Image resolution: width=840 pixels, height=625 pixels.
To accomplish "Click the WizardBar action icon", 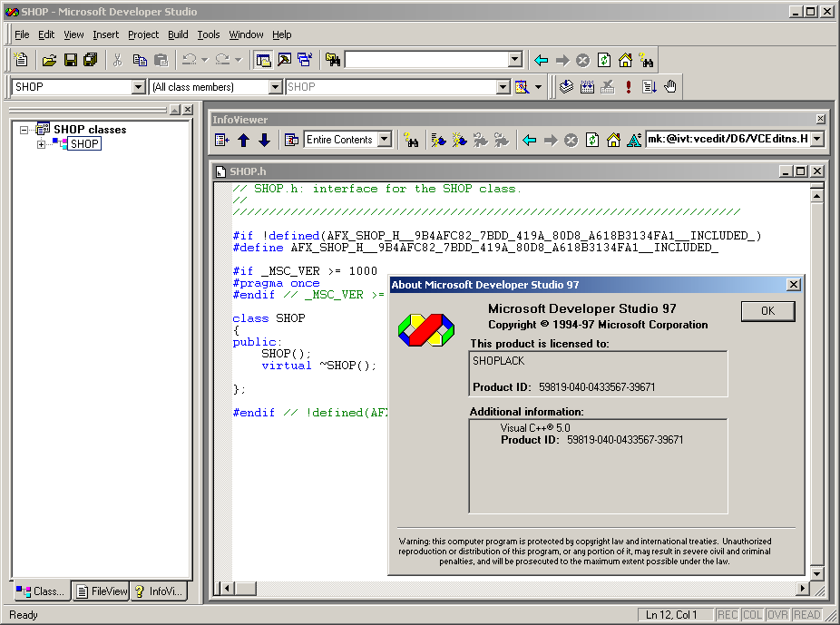I will click(x=522, y=87).
